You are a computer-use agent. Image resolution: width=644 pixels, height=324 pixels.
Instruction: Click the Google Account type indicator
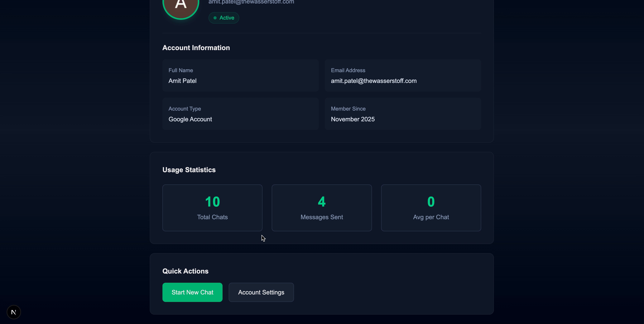(190, 119)
